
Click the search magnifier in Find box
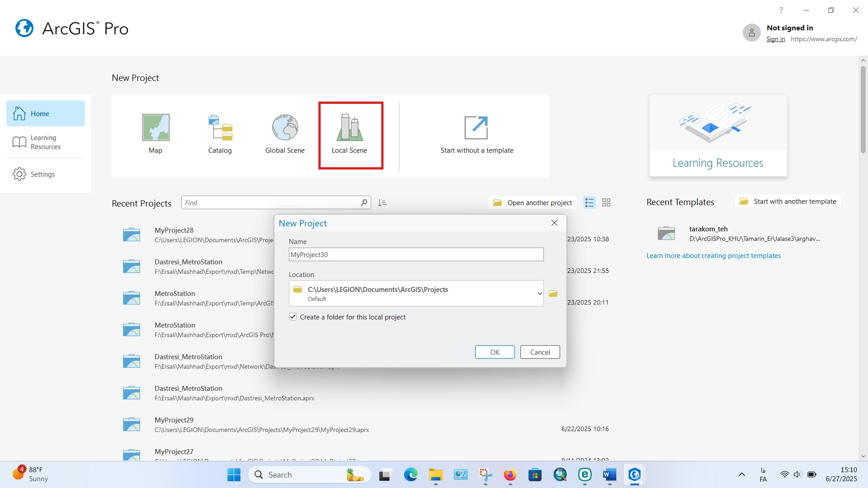click(364, 202)
